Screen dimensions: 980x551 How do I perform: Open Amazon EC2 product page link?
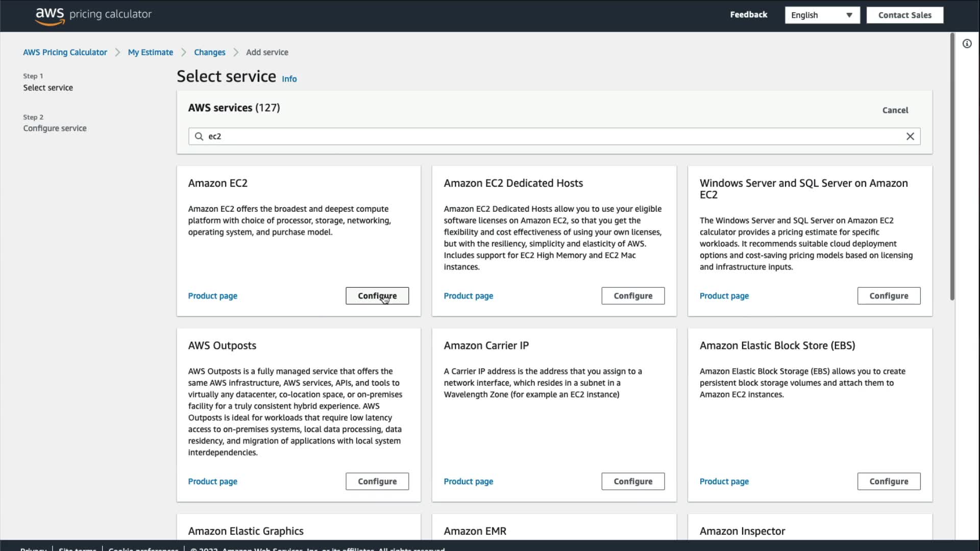point(212,296)
